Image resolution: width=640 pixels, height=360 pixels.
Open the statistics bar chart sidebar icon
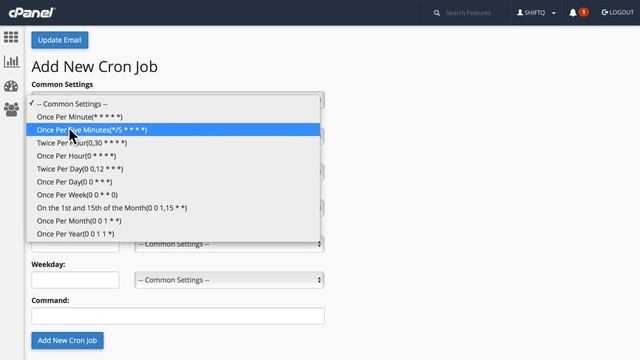pyautogui.click(x=11, y=61)
